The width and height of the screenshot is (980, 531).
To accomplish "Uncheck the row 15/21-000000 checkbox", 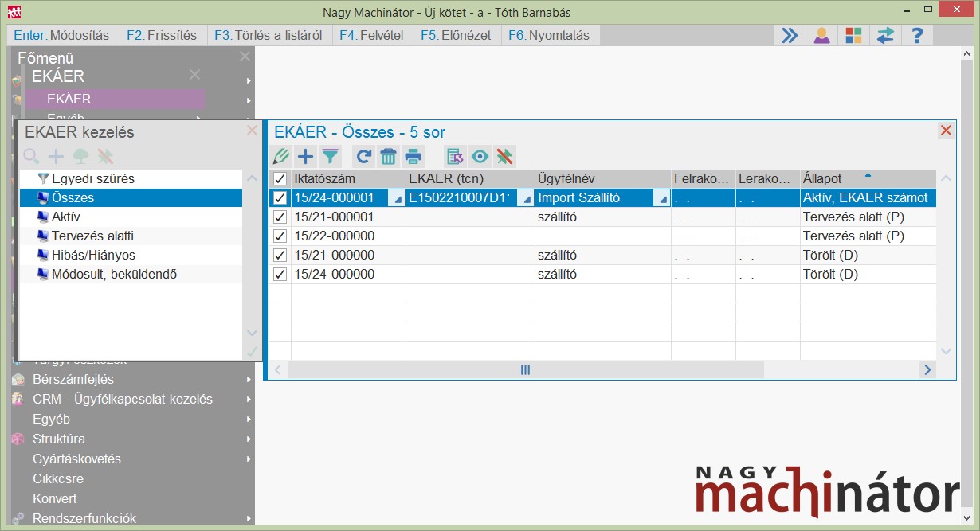I will tap(280, 255).
